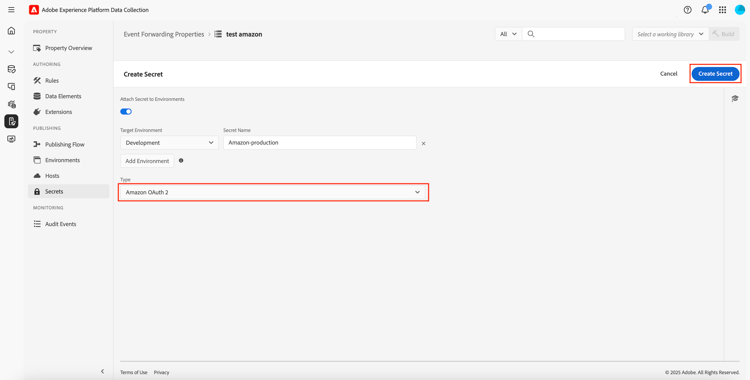Click the Add Environment button
This screenshot has width=750, height=380.
147,161
